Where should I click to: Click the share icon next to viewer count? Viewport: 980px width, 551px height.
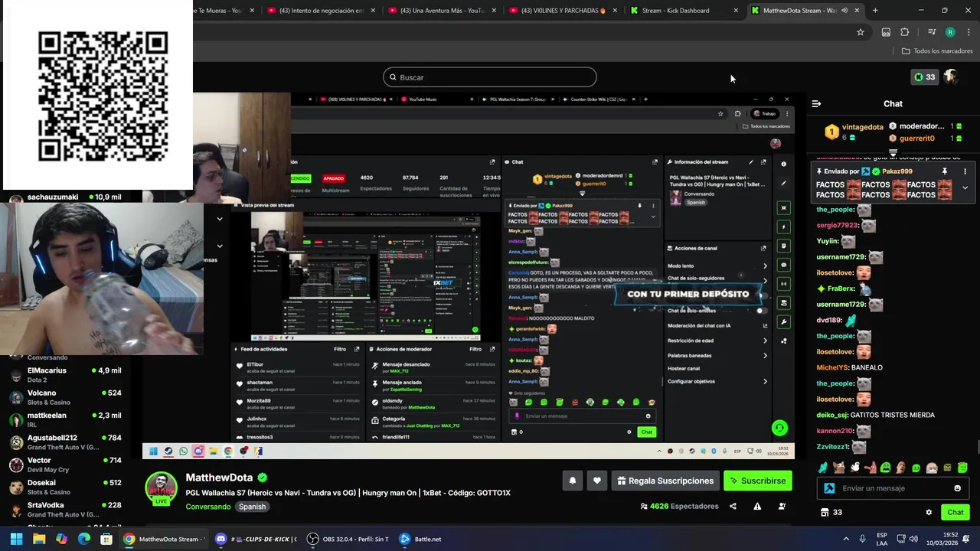click(733, 506)
